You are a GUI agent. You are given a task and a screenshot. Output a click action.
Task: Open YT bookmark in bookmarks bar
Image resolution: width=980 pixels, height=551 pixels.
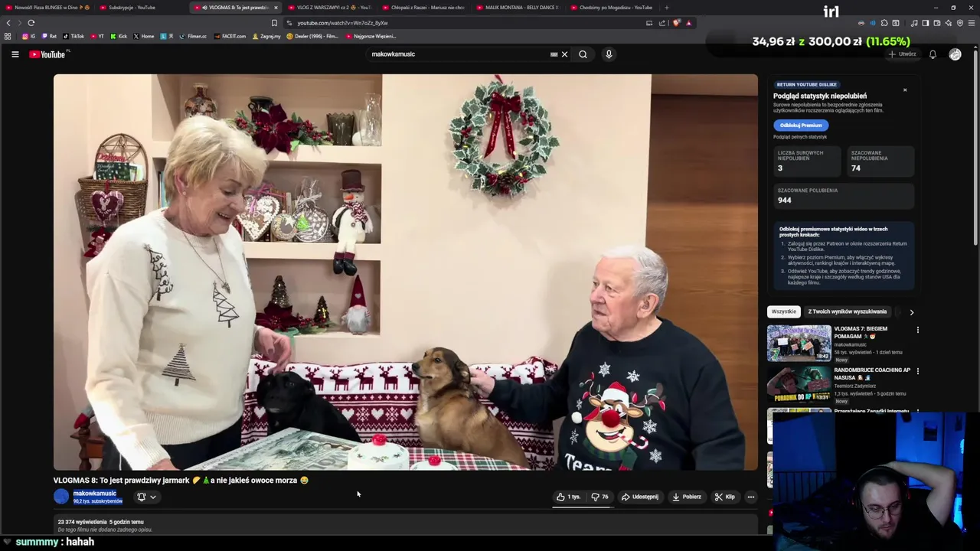97,36
